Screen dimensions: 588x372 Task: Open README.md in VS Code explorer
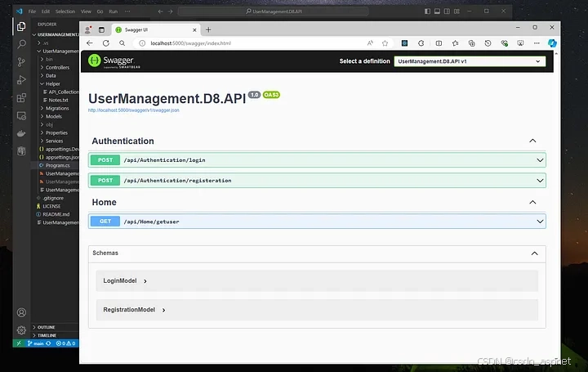coord(56,215)
